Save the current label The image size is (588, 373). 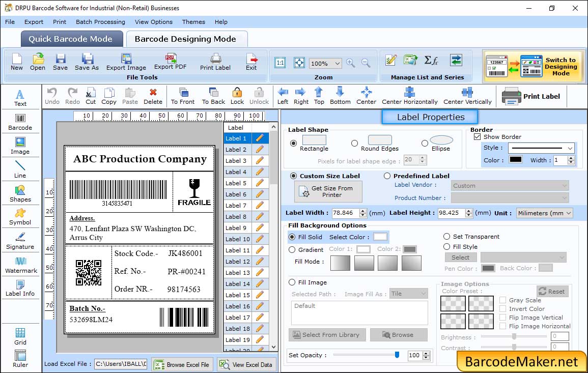pos(60,62)
